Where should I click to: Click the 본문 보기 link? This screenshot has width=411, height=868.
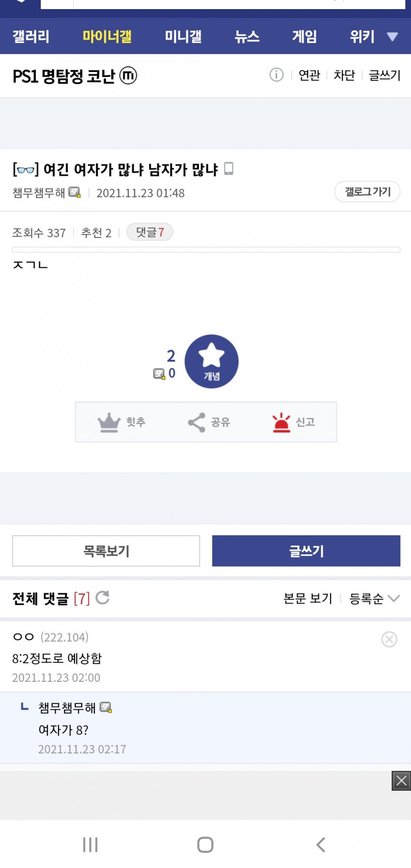(x=308, y=599)
